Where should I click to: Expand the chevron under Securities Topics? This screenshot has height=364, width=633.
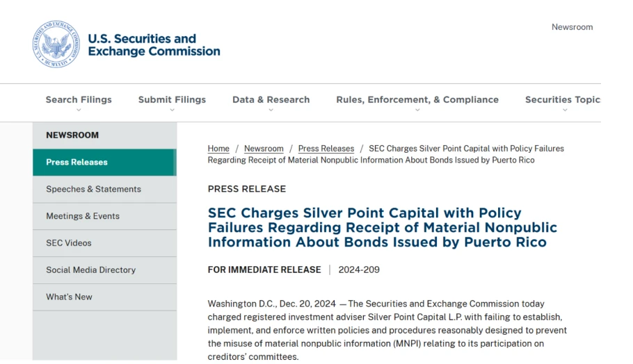[565, 110]
